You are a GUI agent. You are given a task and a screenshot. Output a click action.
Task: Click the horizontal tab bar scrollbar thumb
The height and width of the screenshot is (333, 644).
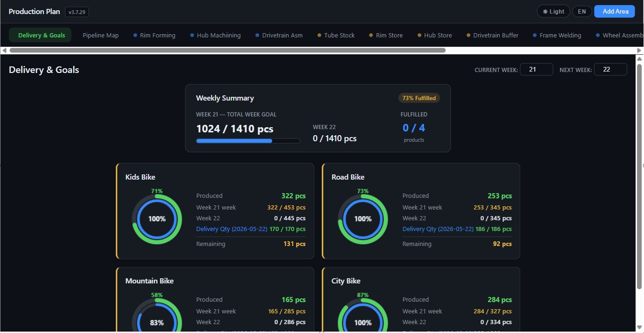click(227, 50)
